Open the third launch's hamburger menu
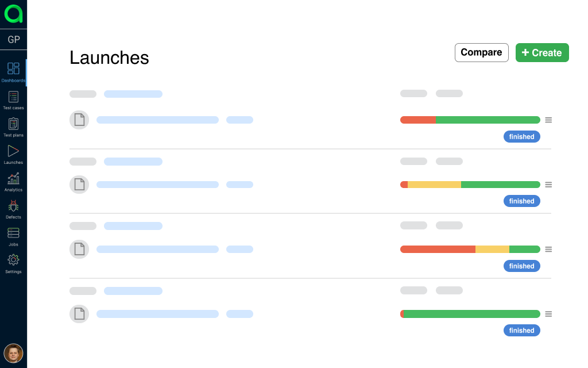 point(548,250)
